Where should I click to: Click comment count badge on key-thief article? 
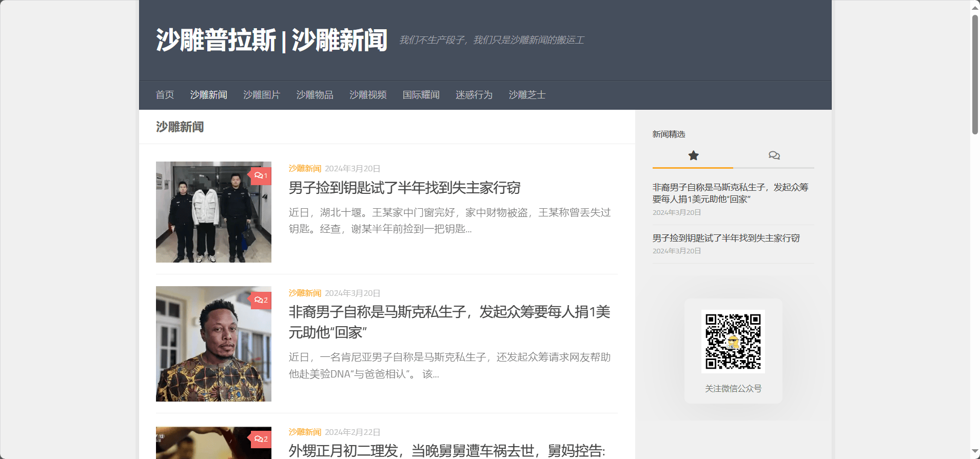coord(261,175)
